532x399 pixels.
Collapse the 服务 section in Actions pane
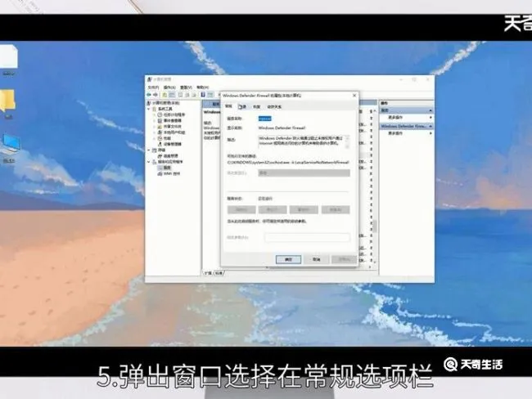[x=431, y=110]
